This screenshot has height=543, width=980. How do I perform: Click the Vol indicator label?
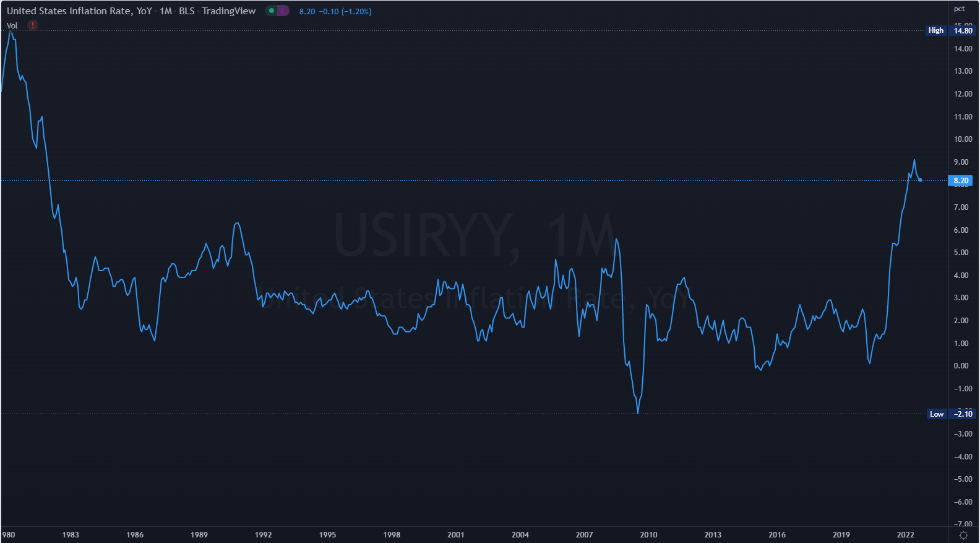[x=12, y=25]
